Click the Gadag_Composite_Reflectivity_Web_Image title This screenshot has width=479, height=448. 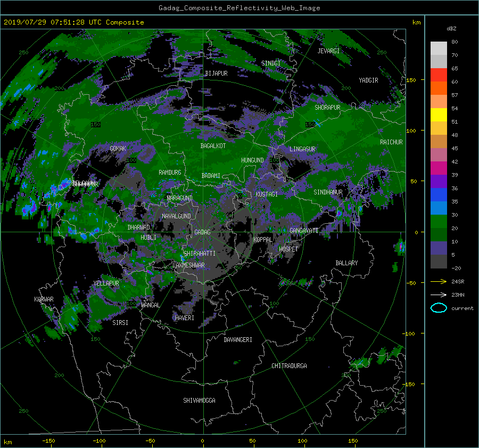tap(239, 8)
